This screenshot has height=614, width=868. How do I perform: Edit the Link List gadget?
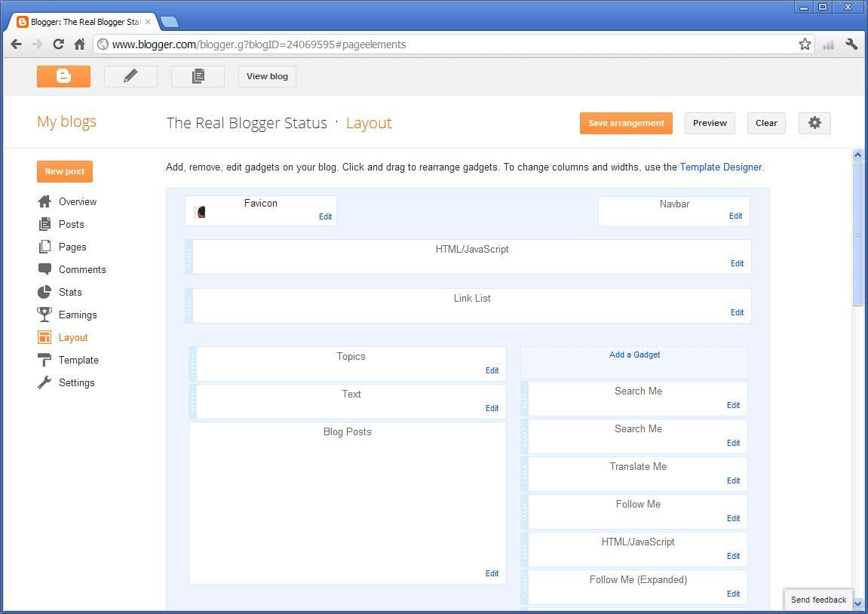[x=738, y=313]
